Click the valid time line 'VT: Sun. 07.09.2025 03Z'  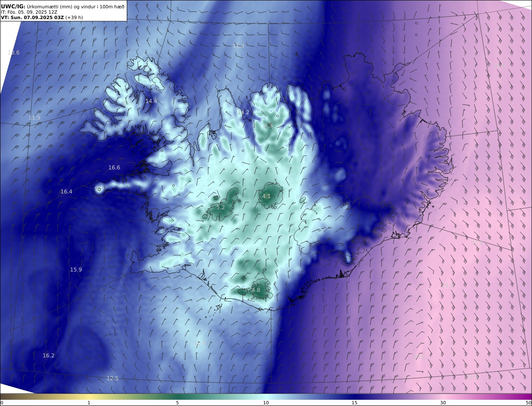[x=32, y=17]
